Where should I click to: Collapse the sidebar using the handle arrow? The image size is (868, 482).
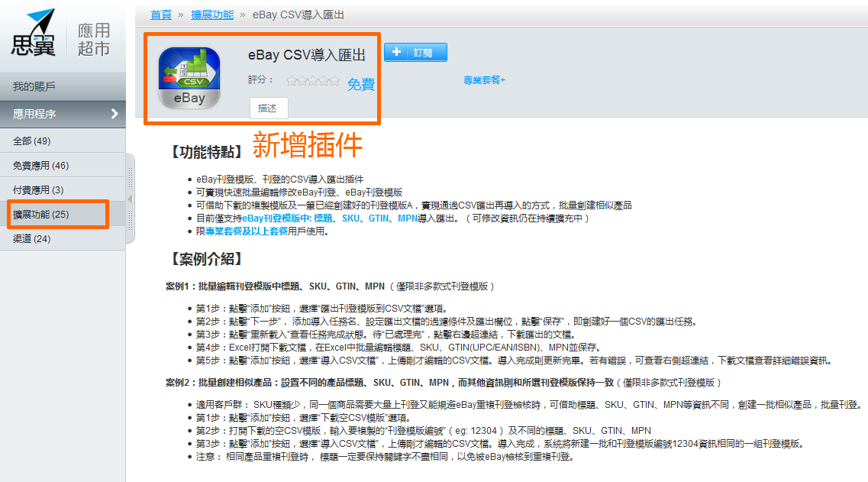[x=130, y=199]
